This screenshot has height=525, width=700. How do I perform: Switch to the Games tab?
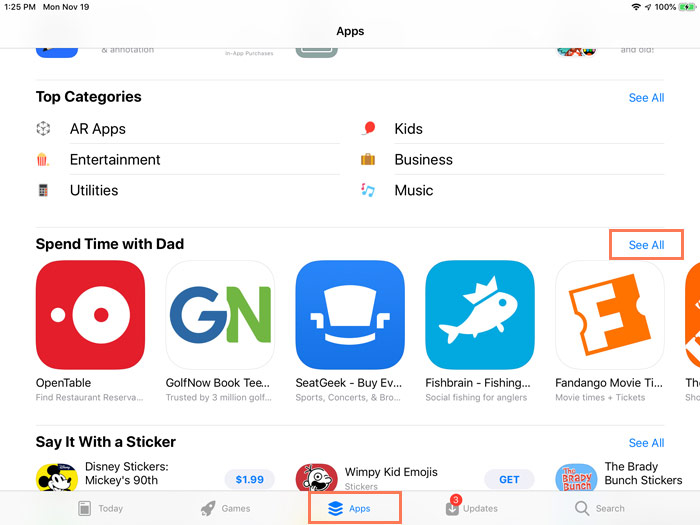coord(225,508)
